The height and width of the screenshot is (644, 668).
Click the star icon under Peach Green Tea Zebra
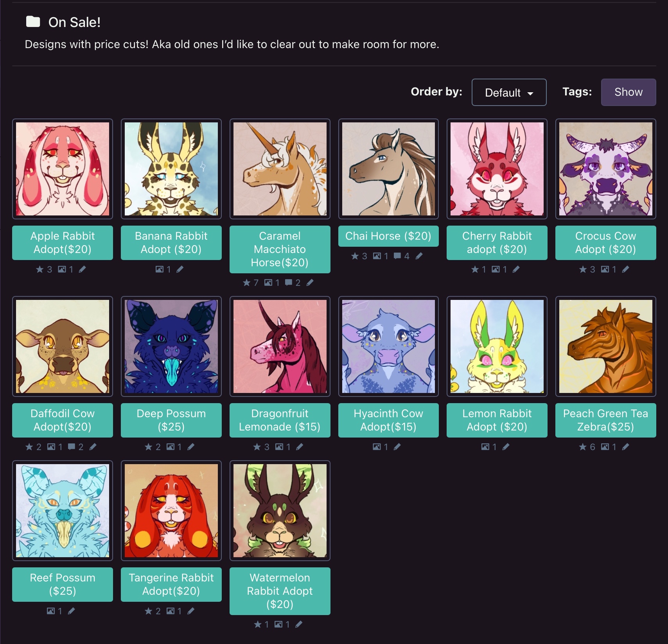(583, 447)
